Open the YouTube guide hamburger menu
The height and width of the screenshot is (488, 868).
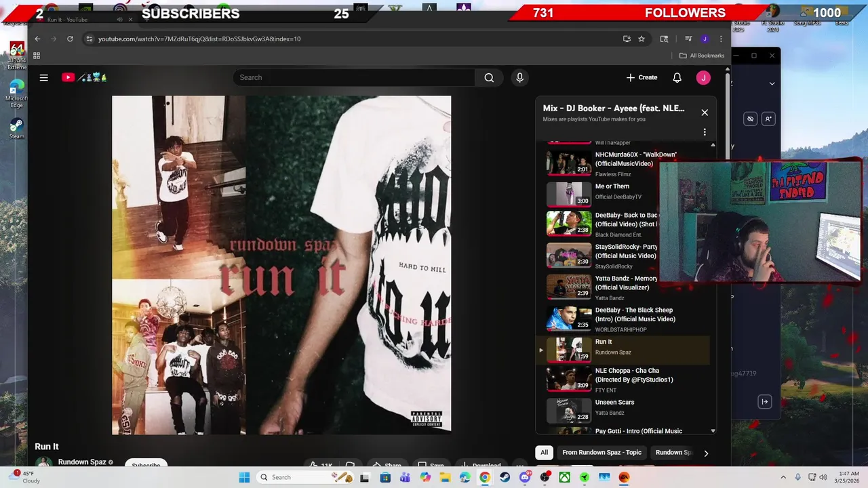pos(44,77)
